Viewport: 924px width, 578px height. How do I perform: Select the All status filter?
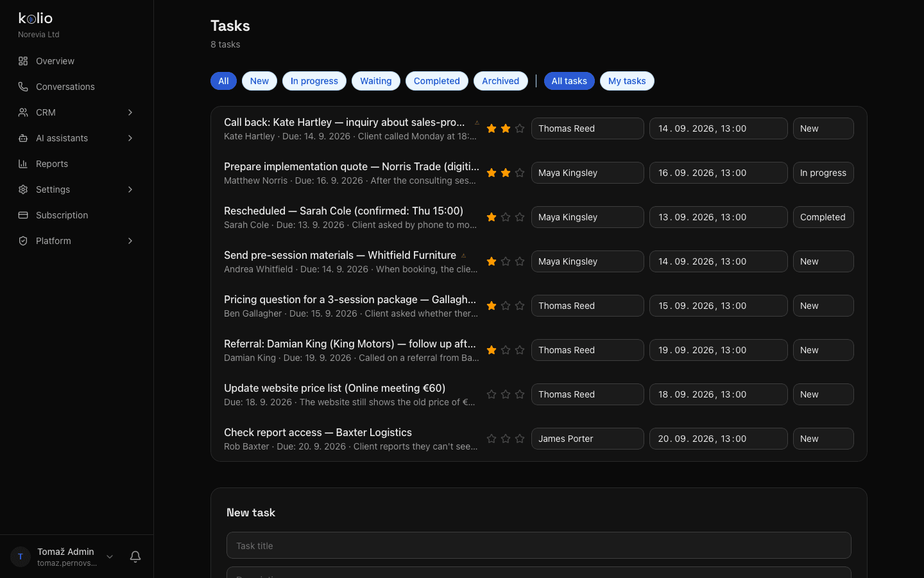click(x=223, y=81)
